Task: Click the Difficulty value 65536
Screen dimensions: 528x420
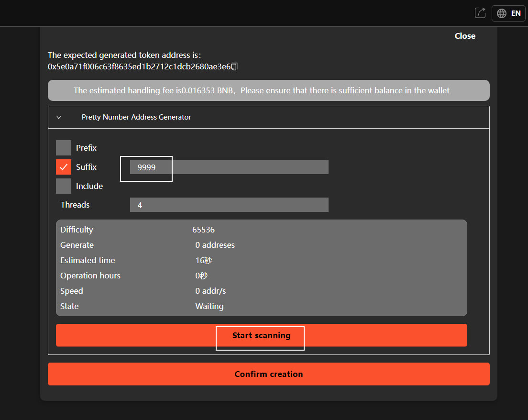Action: (x=203, y=230)
